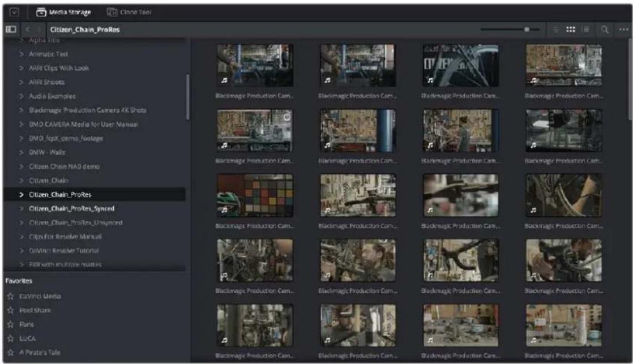Open LUCA favorite location
The height and width of the screenshot is (364, 633).
[x=27, y=339]
